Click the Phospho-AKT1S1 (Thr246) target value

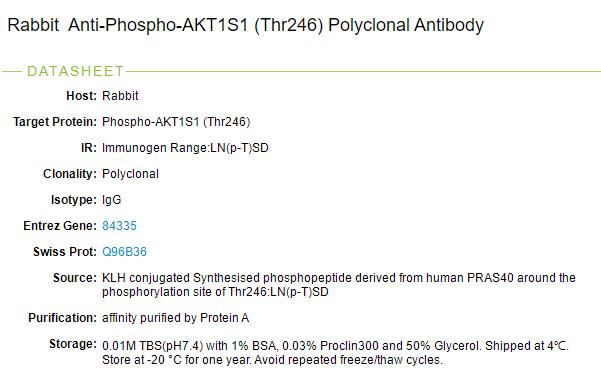click(x=176, y=122)
